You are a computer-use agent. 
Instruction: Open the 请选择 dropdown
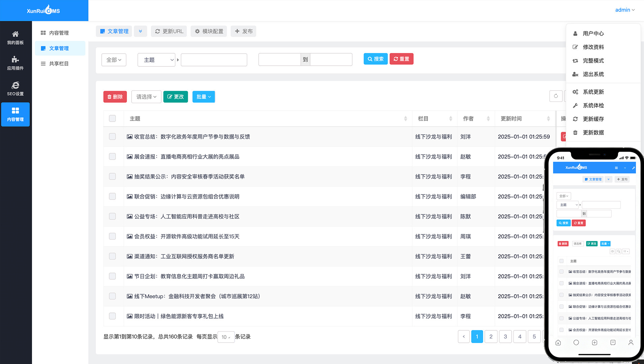point(146,97)
